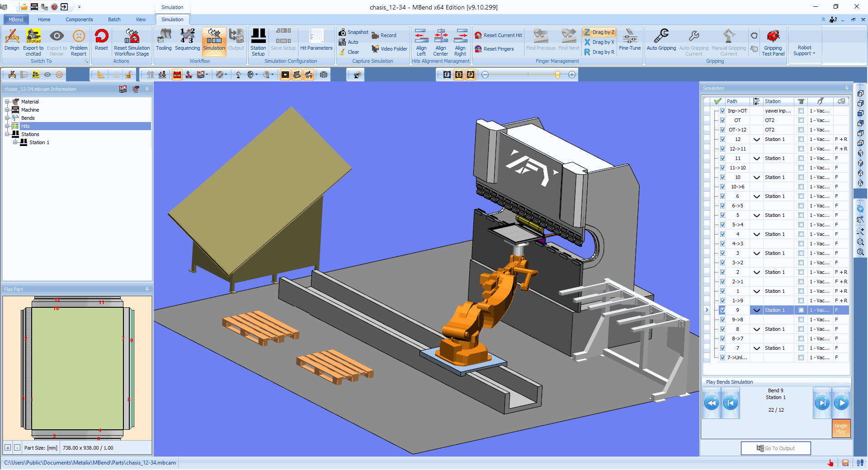Toggle Single Play mode
Image resolution: width=868 pixels, height=470 pixels.
coord(840,428)
